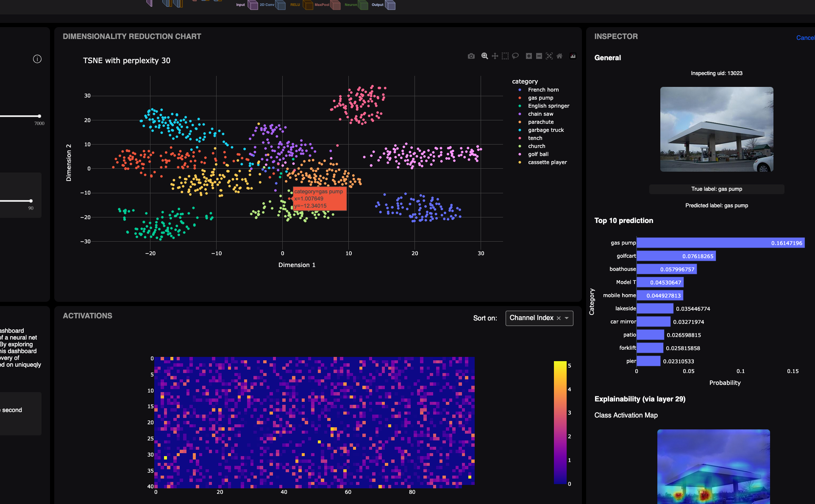The width and height of the screenshot is (815, 504).
Task: Click the info circle icon
Action: tap(37, 59)
